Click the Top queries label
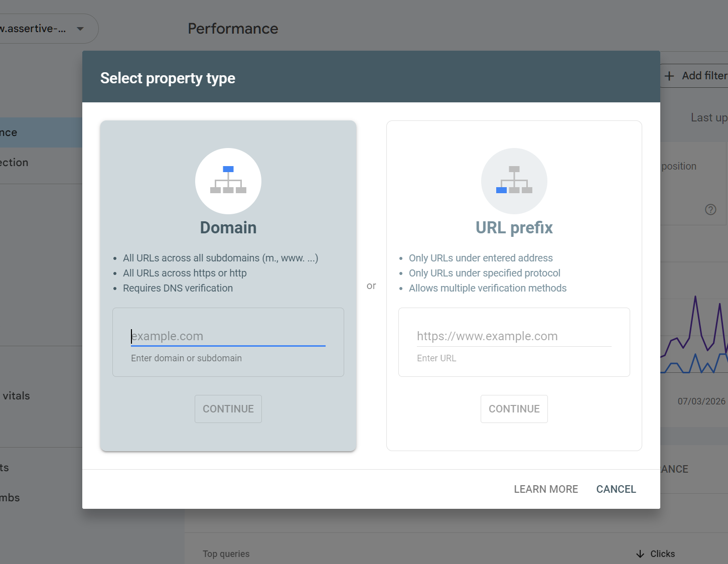728x564 pixels. click(x=226, y=554)
